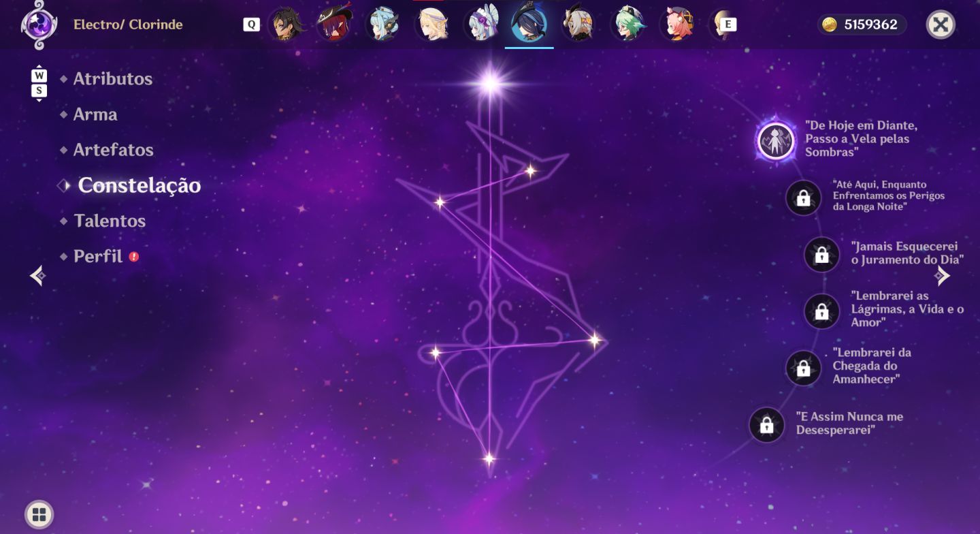Open locked constellation "Jamais Esquecerei o Juramento"
The image size is (980, 534).
pos(821,255)
